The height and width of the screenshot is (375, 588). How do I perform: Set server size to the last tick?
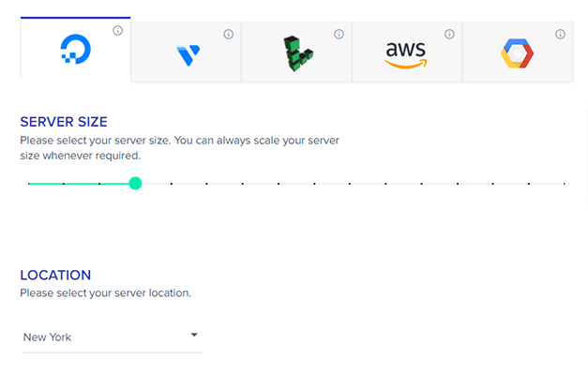click(564, 184)
